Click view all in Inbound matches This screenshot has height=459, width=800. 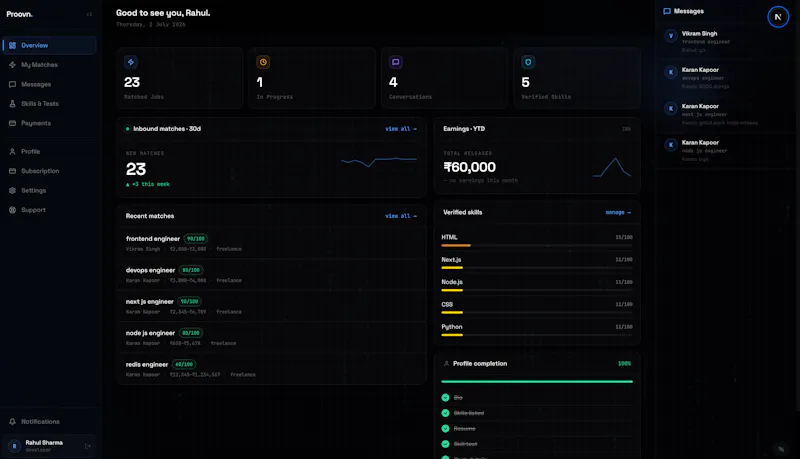(401, 129)
